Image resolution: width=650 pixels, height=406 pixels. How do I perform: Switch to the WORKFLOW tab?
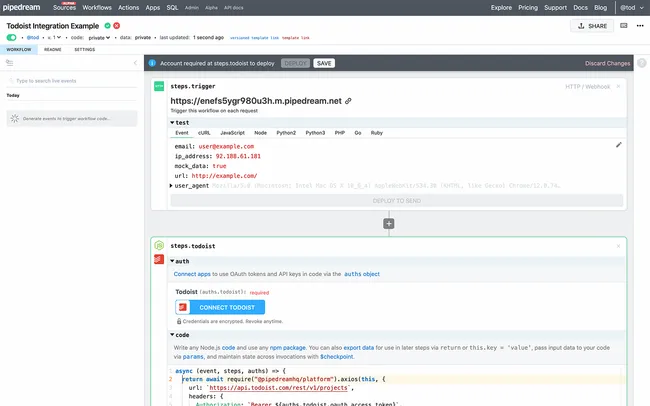pyautogui.click(x=19, y=50)
